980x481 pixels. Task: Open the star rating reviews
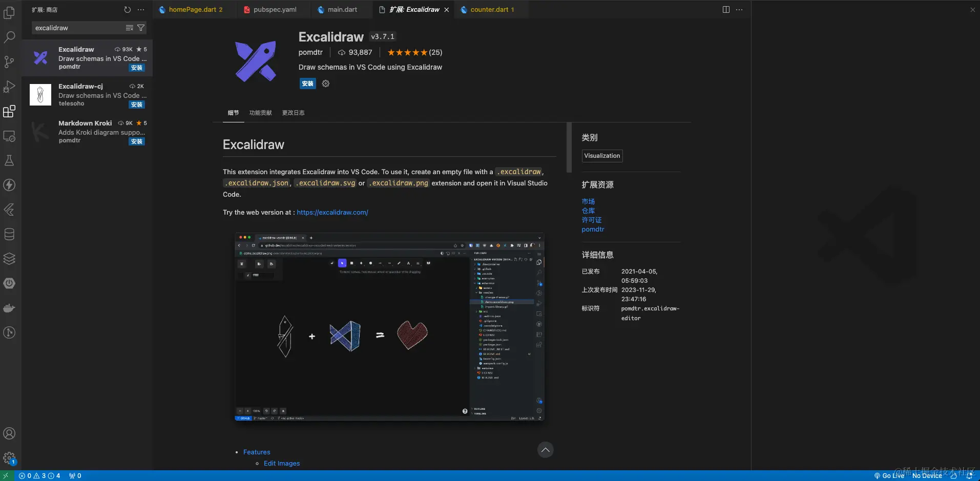414,52
